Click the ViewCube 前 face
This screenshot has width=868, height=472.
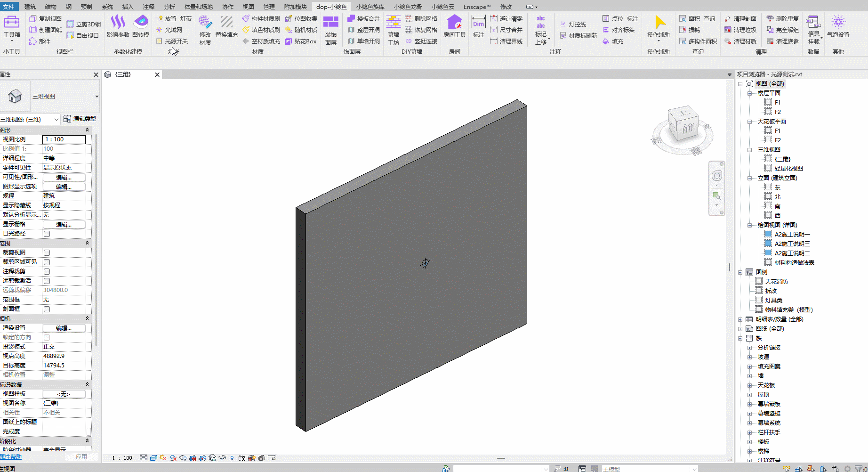[x=688, y=128]
